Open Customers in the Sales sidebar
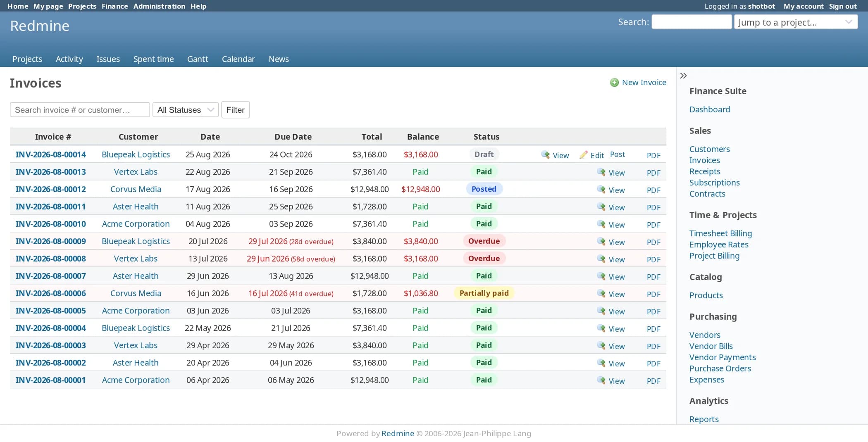This screenshot has width=868, height=442. tap(710, 149)
